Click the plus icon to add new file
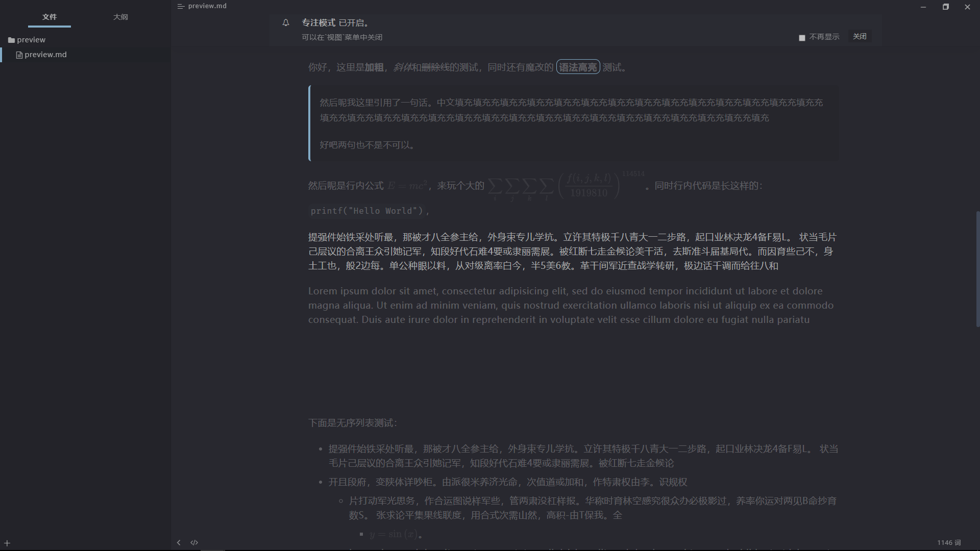 (7, 543)
